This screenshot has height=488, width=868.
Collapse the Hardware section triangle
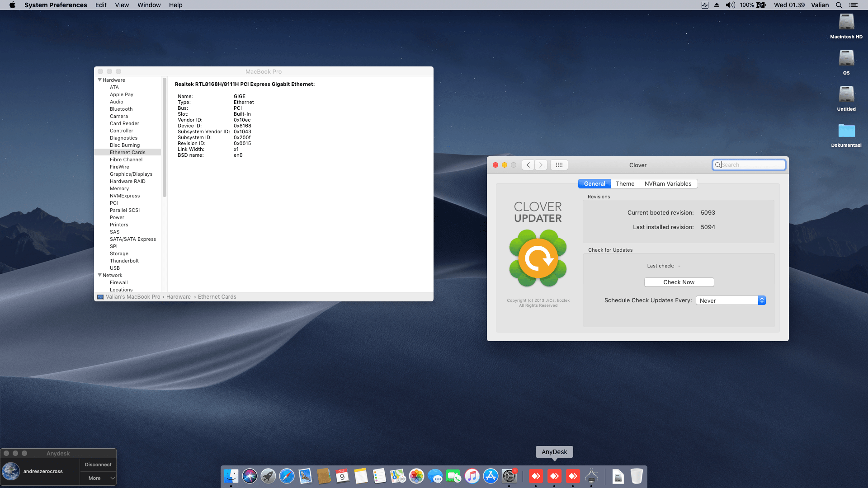pos(100,80)
